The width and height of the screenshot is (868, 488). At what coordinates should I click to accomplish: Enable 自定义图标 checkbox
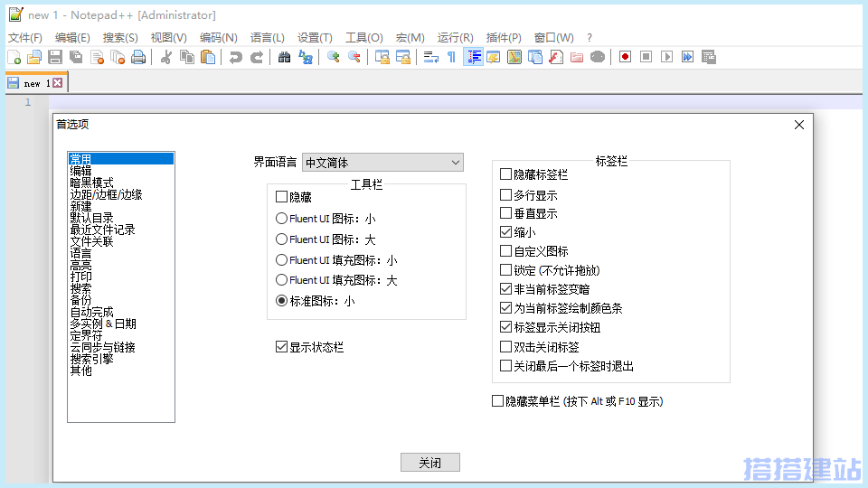tap(505, 250)
